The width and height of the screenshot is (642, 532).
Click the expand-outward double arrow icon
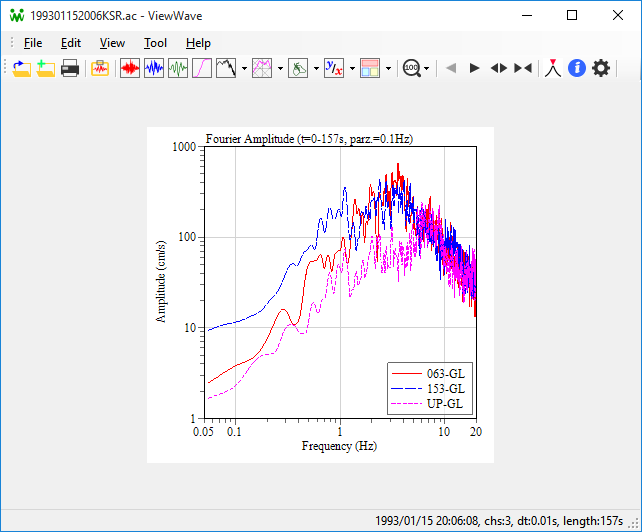coord(499,68)
